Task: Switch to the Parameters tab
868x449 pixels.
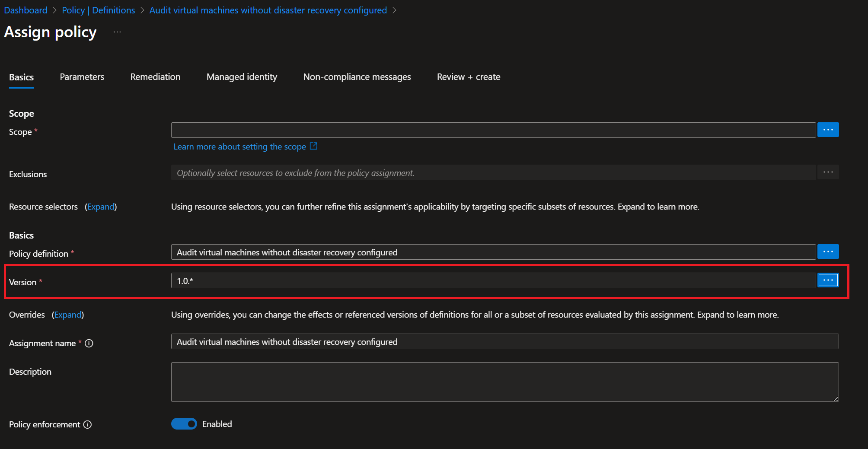Action: [82, 76]
